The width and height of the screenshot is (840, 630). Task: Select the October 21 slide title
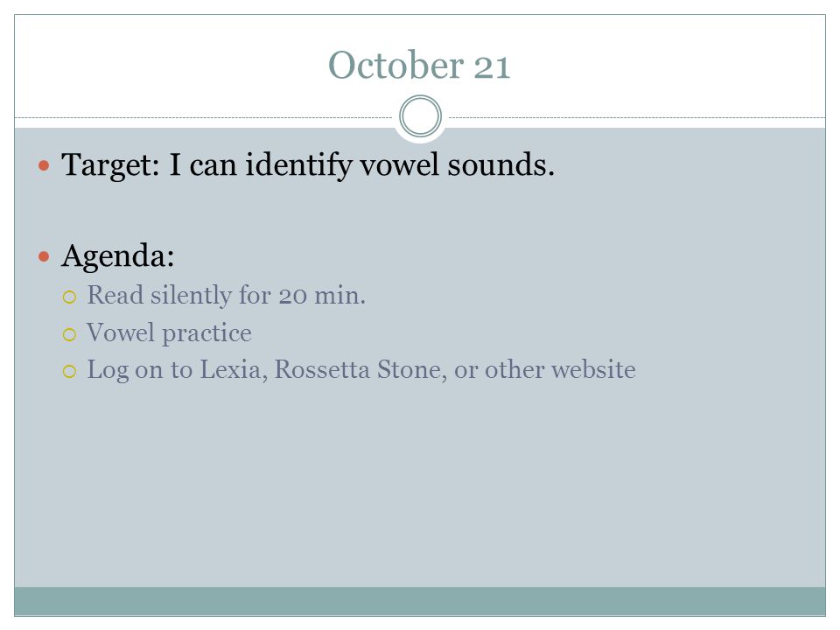coord(419,66)
